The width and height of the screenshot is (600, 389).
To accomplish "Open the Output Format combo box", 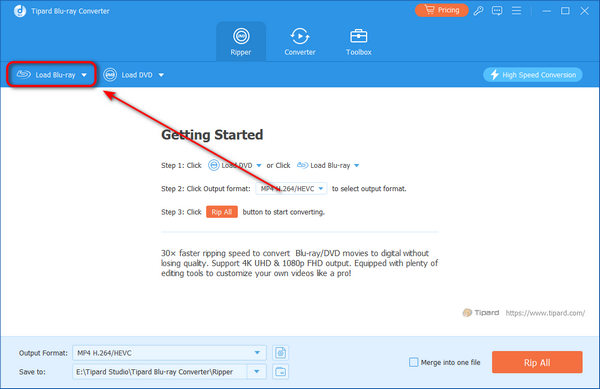I will pos(169,353).
